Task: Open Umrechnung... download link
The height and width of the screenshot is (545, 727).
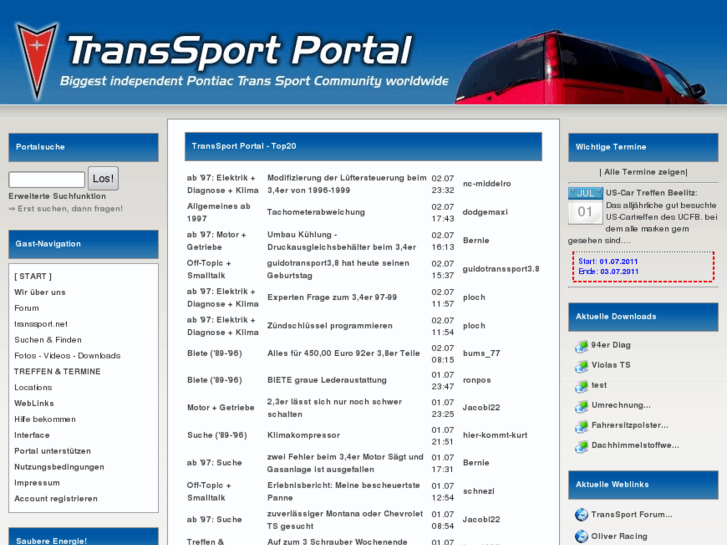Action: 621,405
